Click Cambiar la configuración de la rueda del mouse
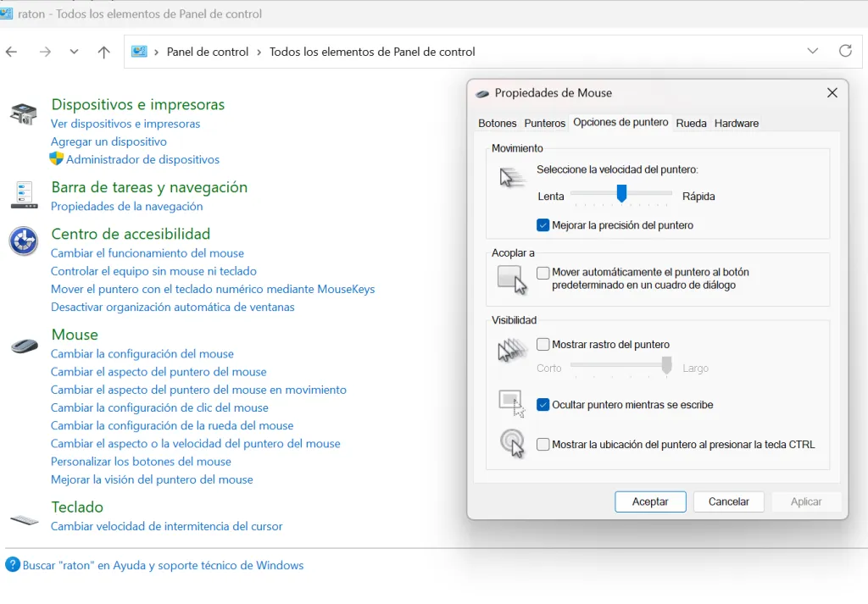Viewport: 868px width, 604px height. (x=172, y=426)
